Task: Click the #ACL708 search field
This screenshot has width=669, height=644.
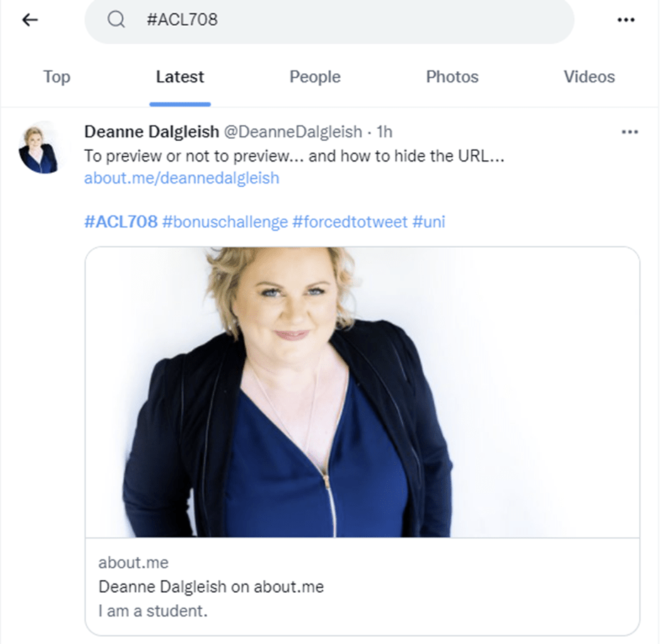Action: click(x=342, y=20)
